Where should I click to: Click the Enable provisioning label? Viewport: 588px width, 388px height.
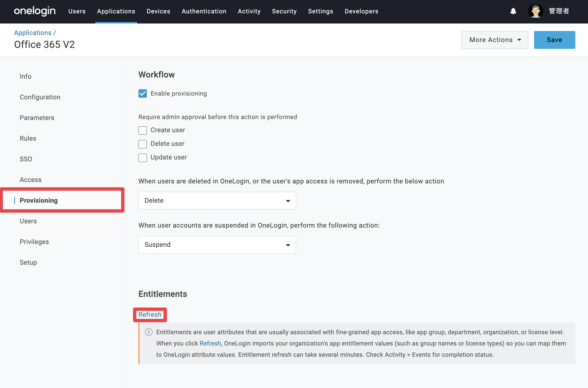pos(179,93)
